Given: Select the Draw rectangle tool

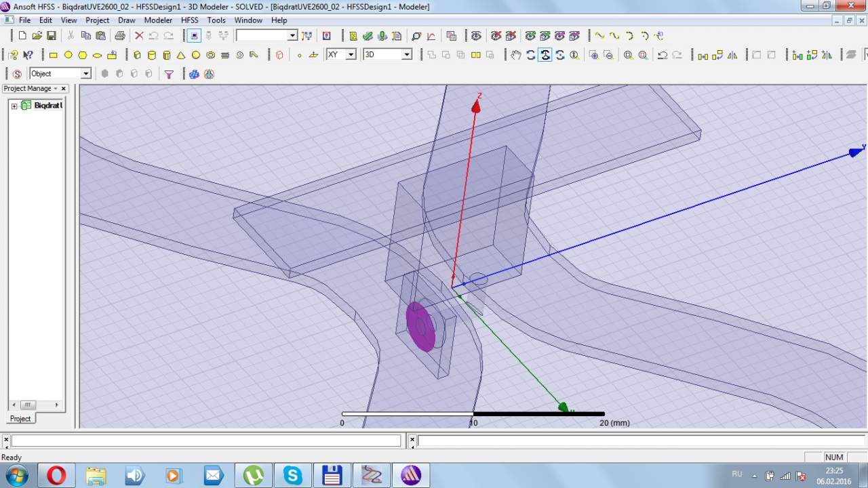Looking at the screenshot, I should pyautogui.click(x=54, y=55).
